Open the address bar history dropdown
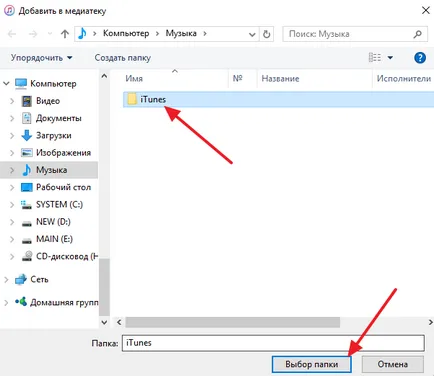 (252, 34)
